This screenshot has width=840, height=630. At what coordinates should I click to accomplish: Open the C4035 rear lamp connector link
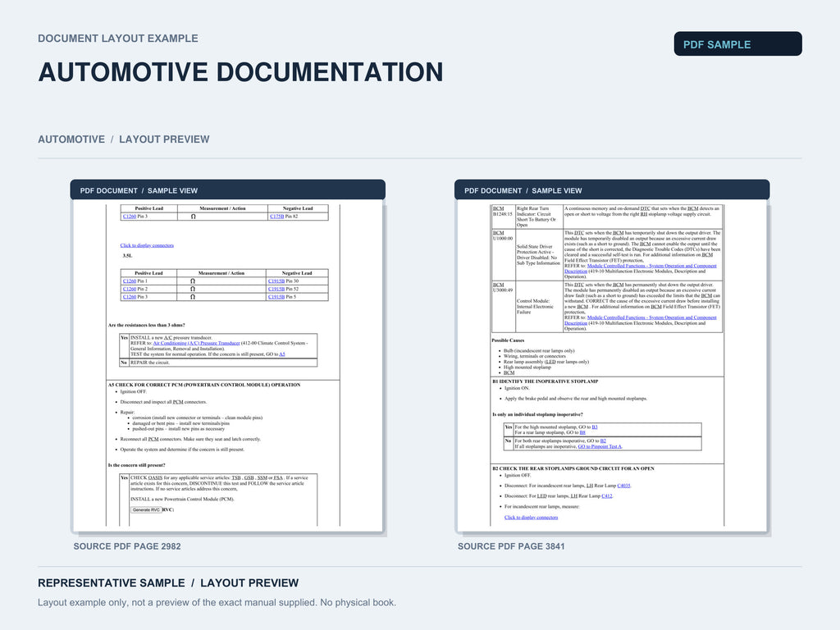(x=623, y=486)
